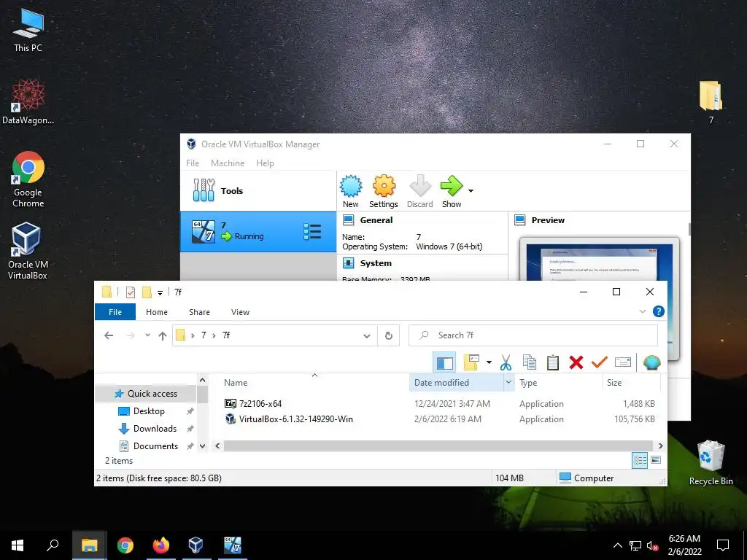Image resolution: width=747 pixels, height=560 pixels.
Task: Click the Paste clipboard icon
Action: point(553,362)
